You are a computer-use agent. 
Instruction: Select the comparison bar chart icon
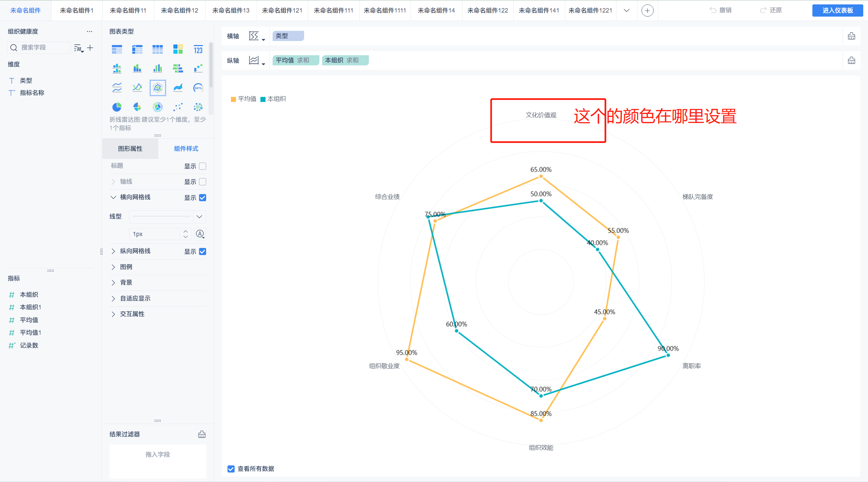(178, 68)
